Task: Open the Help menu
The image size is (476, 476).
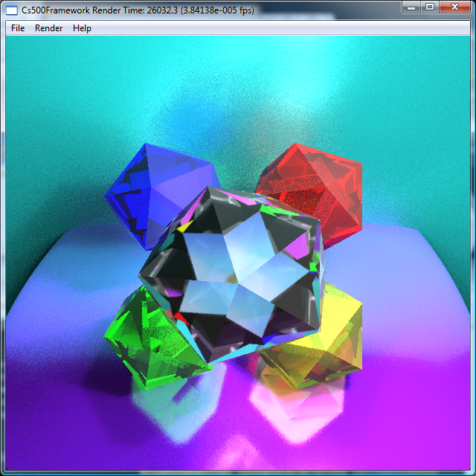Action: coord(82,28)
